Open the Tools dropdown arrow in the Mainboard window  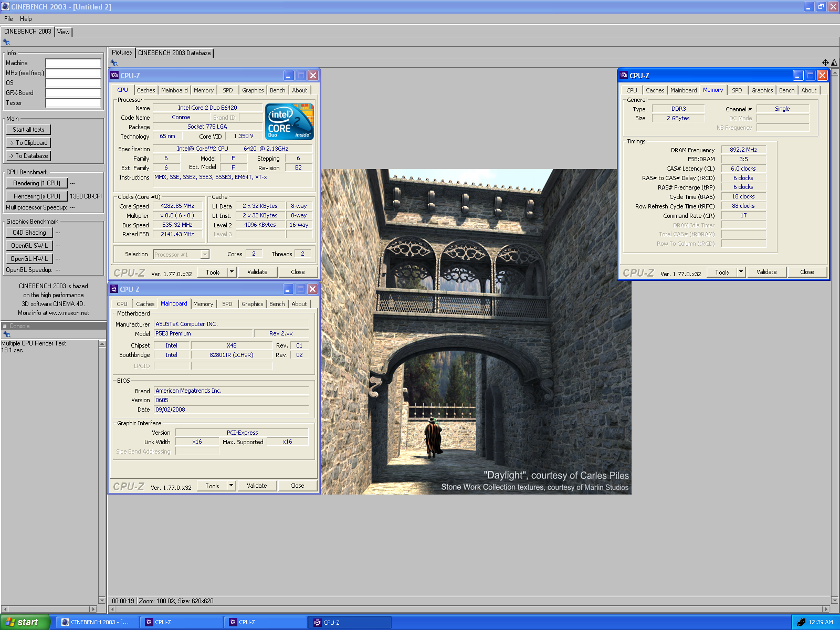[231, 486]
